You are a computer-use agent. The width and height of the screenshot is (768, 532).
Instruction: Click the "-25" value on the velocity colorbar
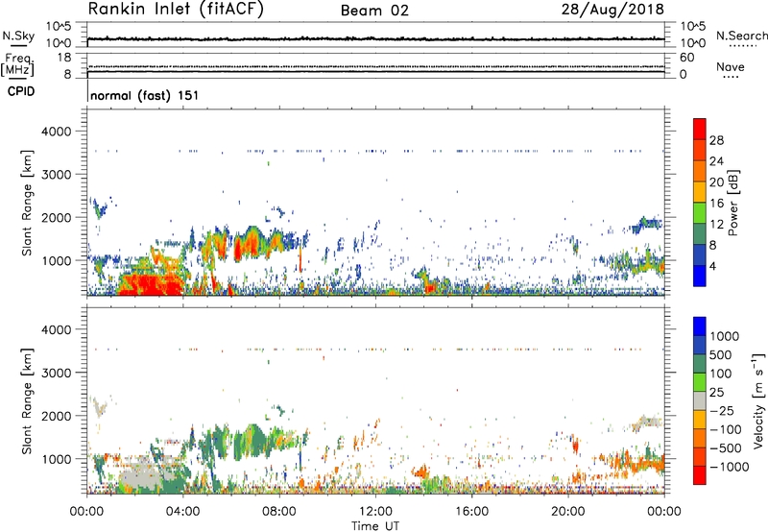coord(720,411)
